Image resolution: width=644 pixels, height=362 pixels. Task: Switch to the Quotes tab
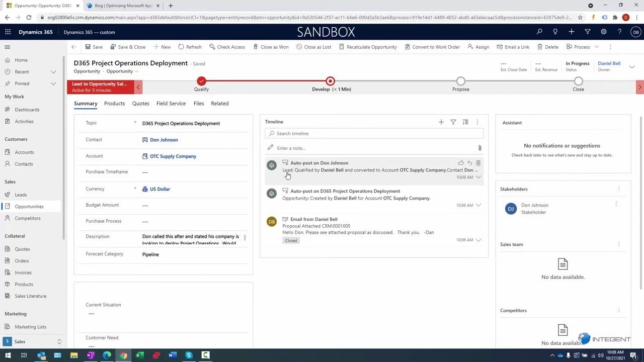[x=140, y=103]
